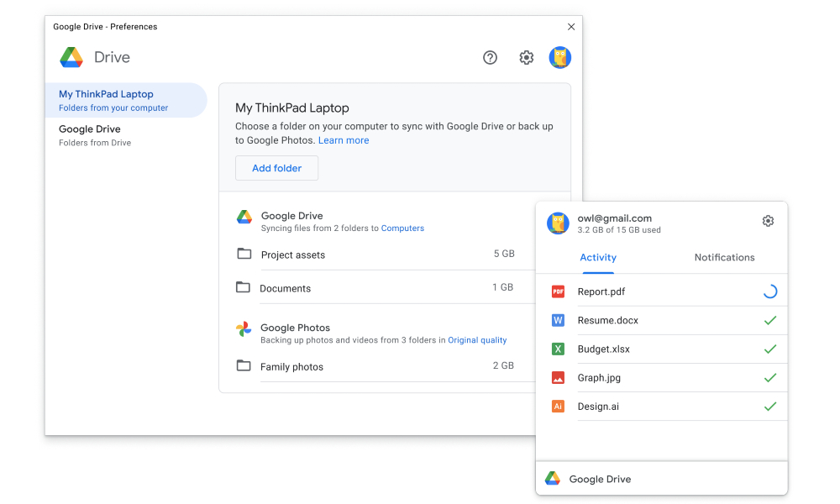Click the Design.ai file name
The width and height of the screenshot is (840, 504).
(x=598, y=406)
